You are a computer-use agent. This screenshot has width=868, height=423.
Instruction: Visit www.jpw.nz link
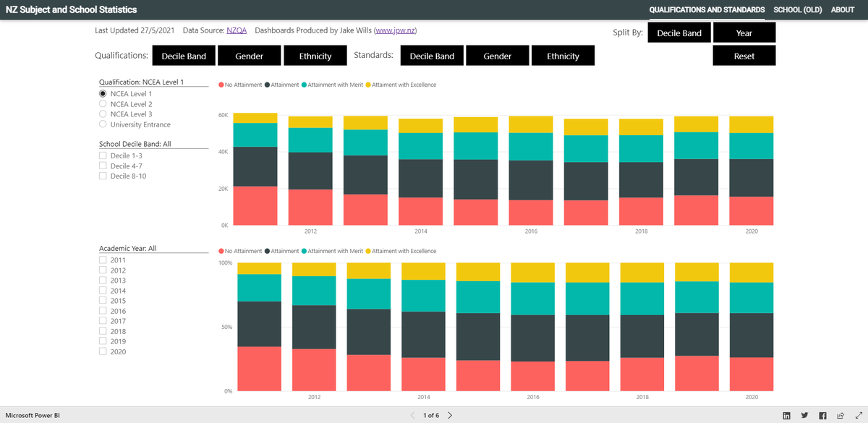click(x=395, y=30)
